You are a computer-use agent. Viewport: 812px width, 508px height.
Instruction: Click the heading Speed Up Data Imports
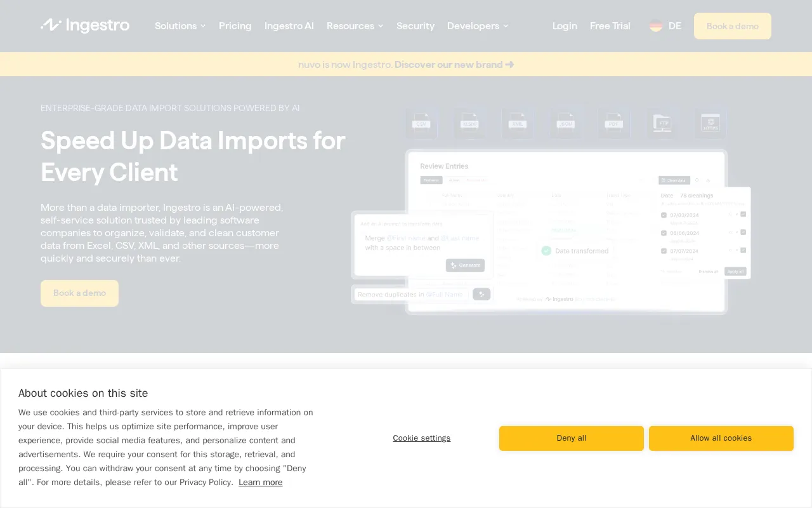tap(193, 156)
